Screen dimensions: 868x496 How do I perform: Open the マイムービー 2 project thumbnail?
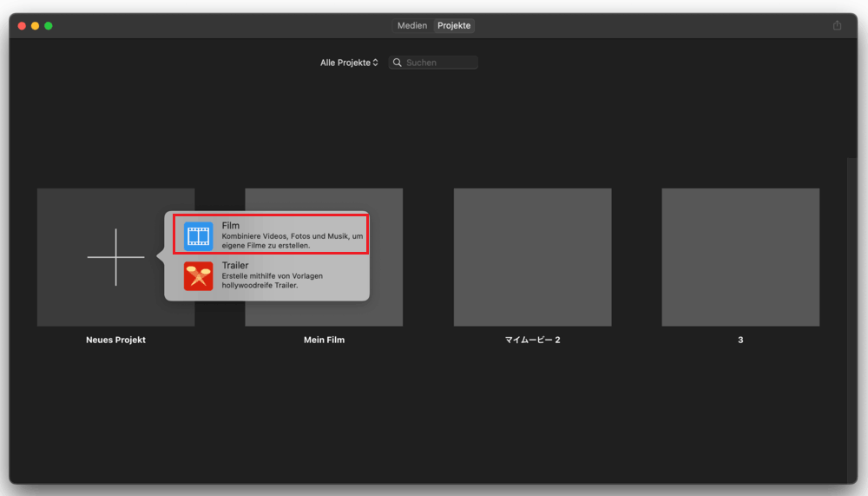(x=533, y=257)
